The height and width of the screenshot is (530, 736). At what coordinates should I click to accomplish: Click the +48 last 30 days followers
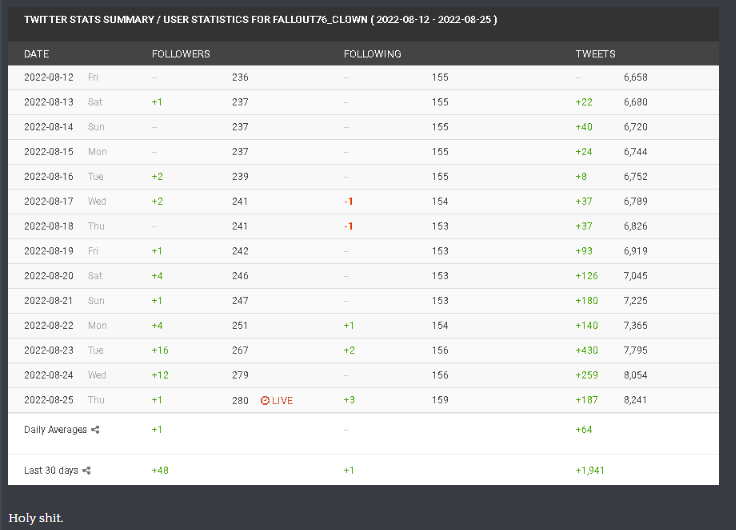[x=160, y=470]
